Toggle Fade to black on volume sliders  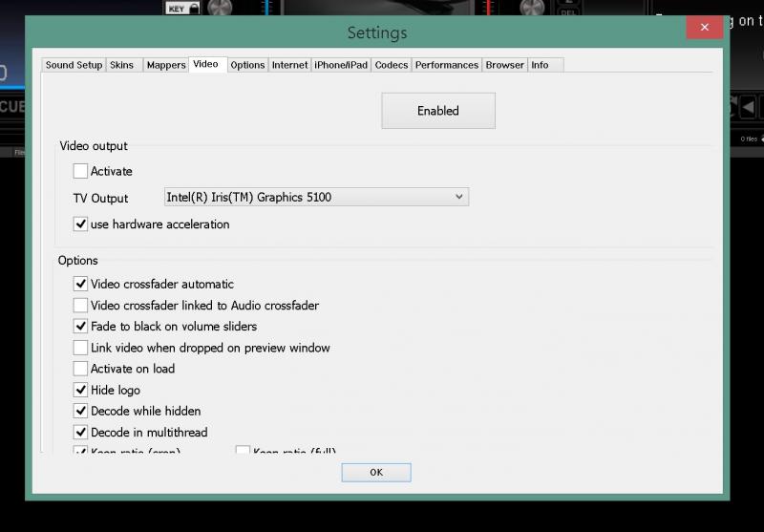[80, 327]
